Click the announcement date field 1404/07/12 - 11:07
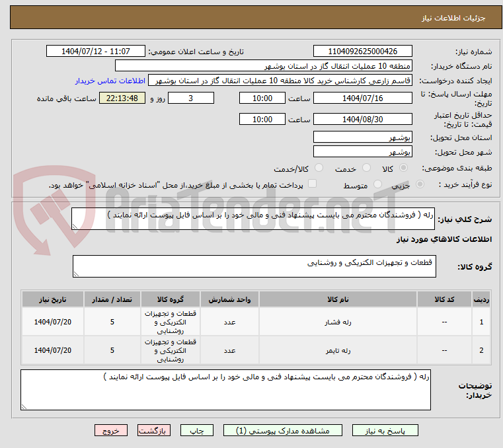 96,52
